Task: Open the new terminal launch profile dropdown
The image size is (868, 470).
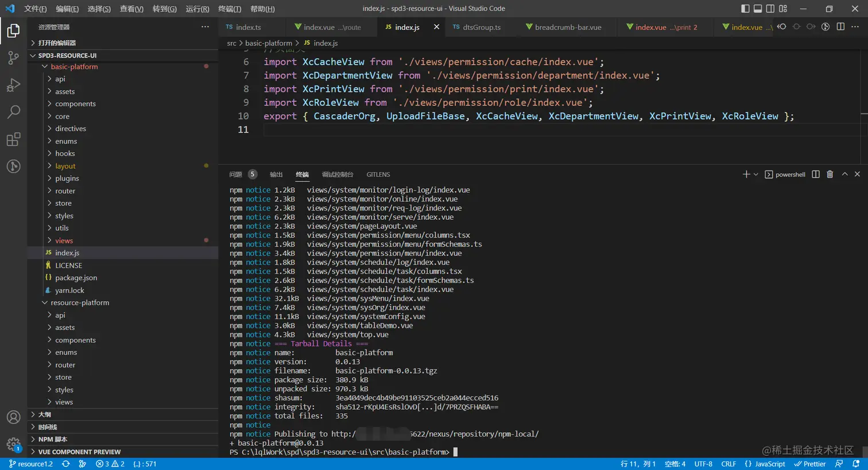Action: (x=756, y=174)
